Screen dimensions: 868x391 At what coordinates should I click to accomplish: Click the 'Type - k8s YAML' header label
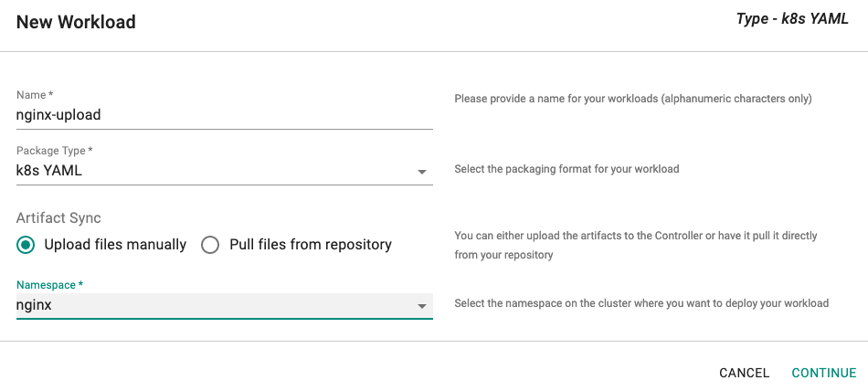(792, 19)
